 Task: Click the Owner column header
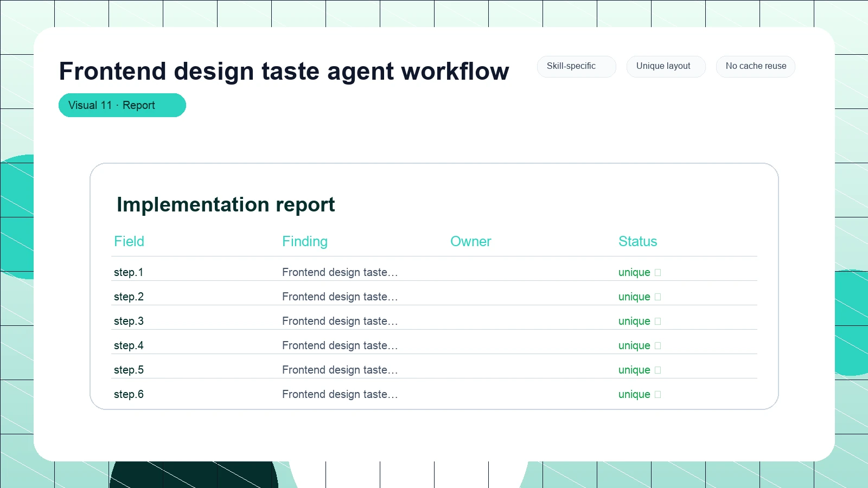471,241
